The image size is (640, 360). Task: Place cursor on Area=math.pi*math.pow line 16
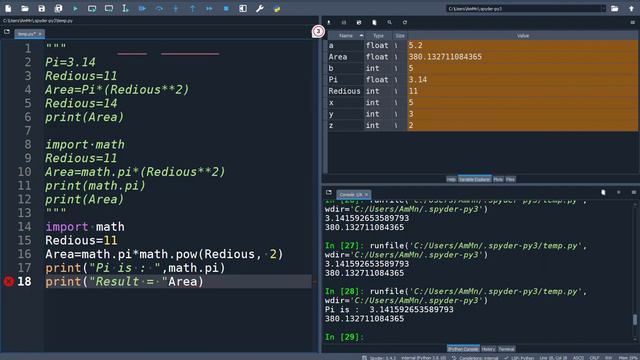164,254
